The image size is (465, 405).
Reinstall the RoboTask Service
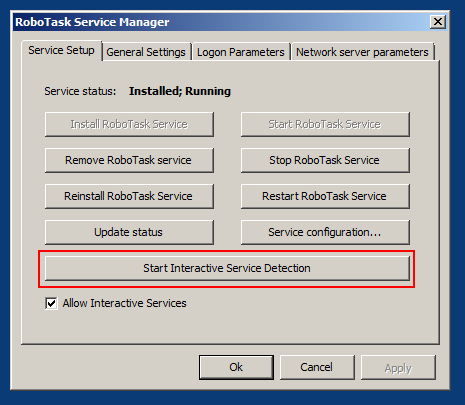click(x=129, y=196)
